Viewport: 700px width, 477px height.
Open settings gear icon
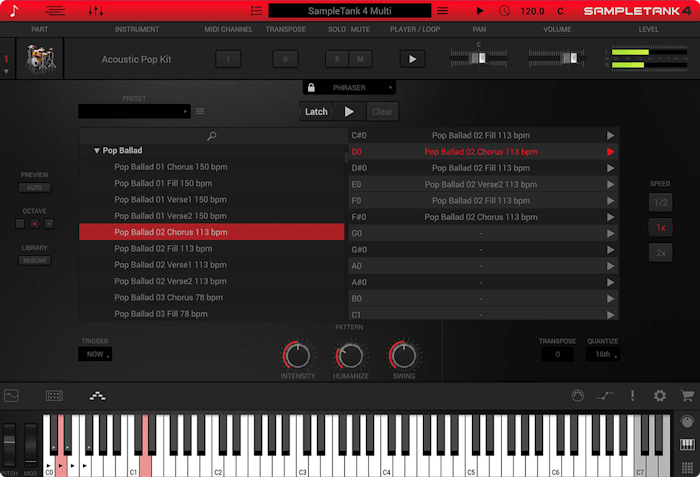click(x=660, y=396)
